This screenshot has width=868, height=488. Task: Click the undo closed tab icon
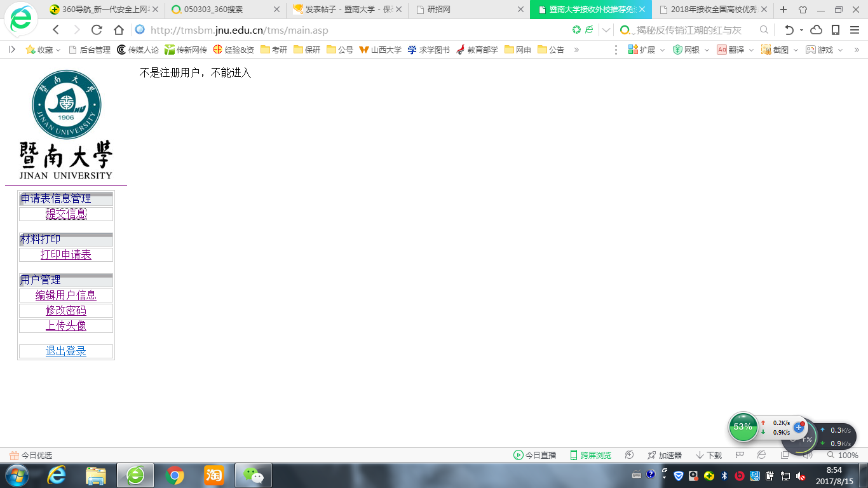(789, 30)
